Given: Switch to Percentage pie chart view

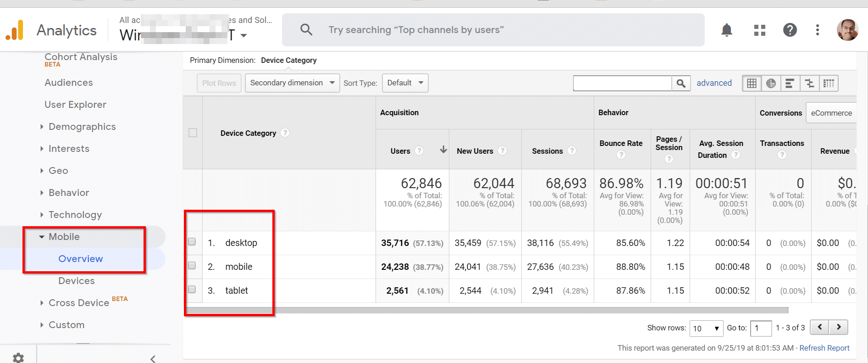Looking at the screenshot, I should [x=771, y=83].
